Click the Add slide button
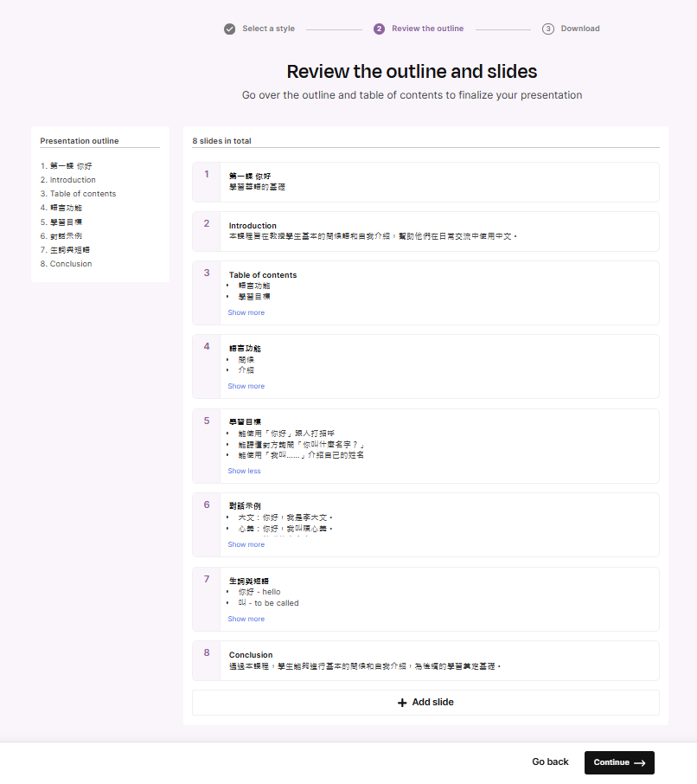 (x=425, y=703)
